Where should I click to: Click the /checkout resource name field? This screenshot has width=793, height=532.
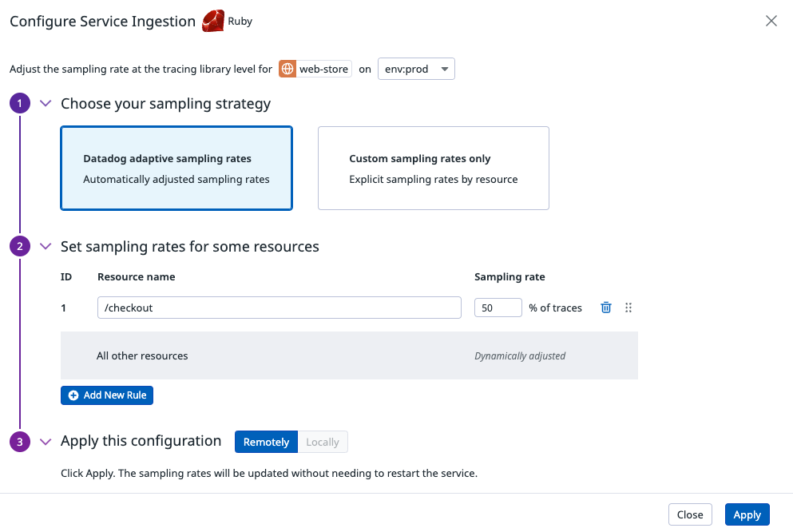point(280,308)
